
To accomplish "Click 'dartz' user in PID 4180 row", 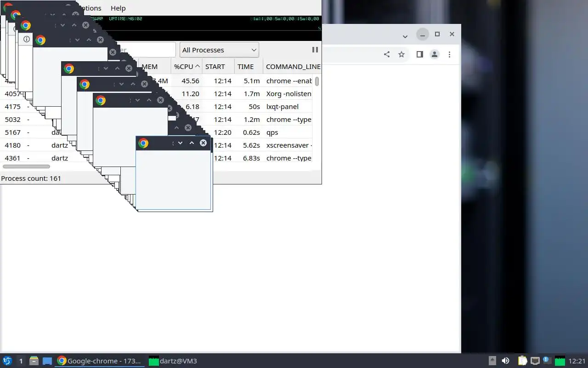I will 60,145.
